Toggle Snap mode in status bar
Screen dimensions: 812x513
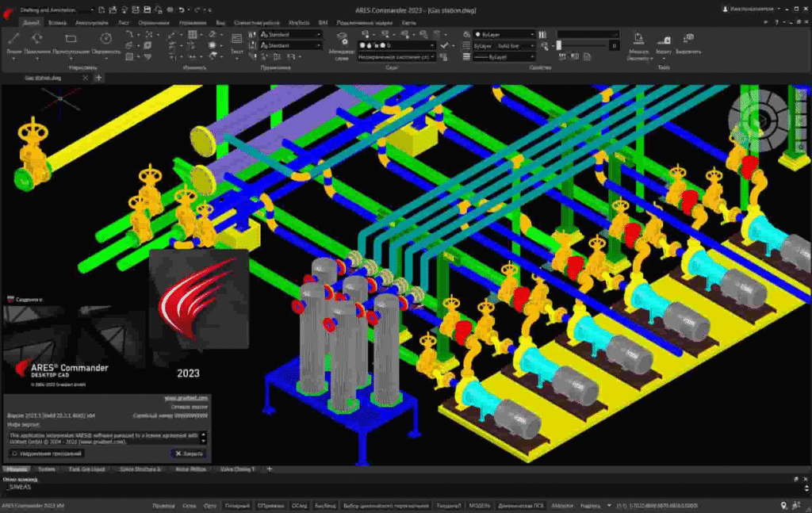(163, 505)
